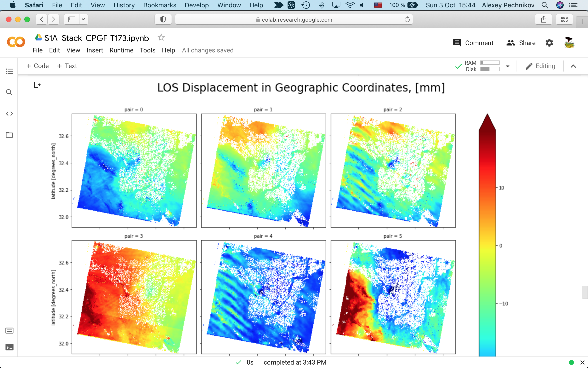The width and height of the screenshot is (588, 368).
Task: Open Spotlight search in the menu bar
Action: 545,5
